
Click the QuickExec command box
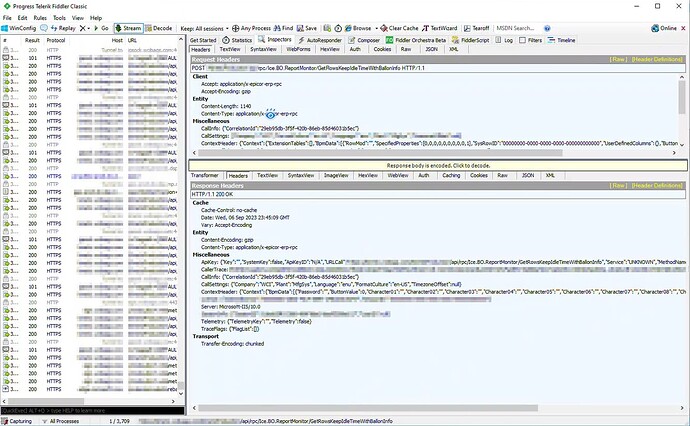click(92, 411)
